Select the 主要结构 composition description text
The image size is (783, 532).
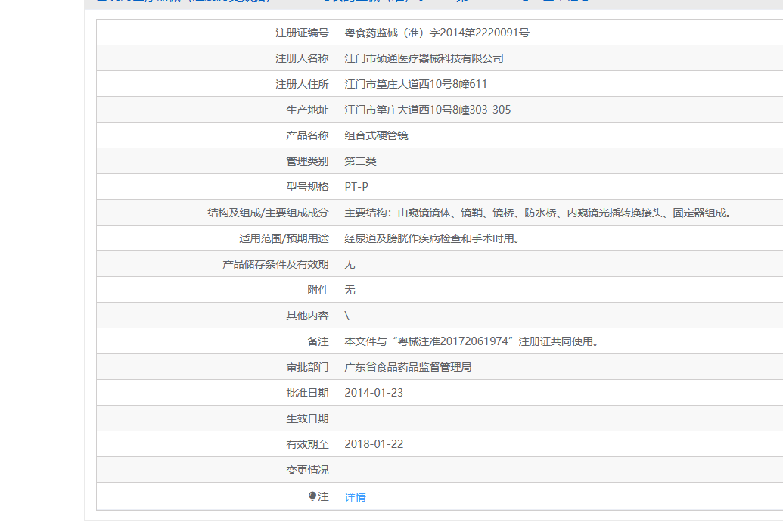coord(539,213)
